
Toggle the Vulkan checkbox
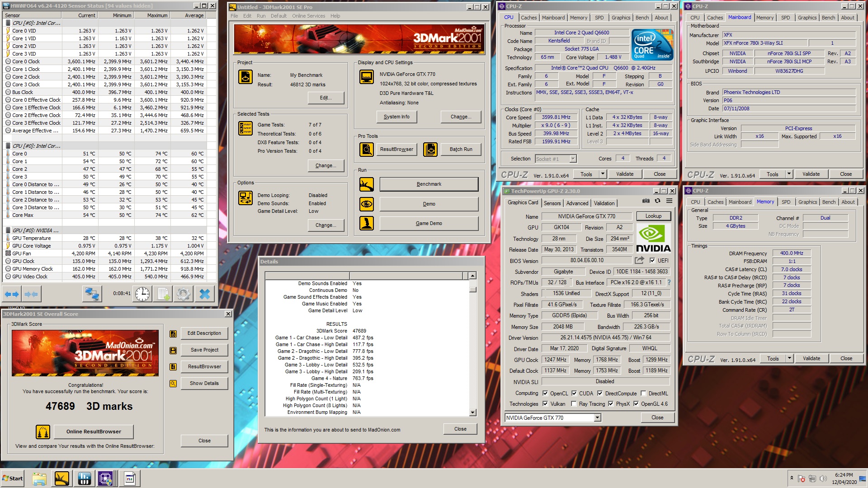tap(545, 404)
